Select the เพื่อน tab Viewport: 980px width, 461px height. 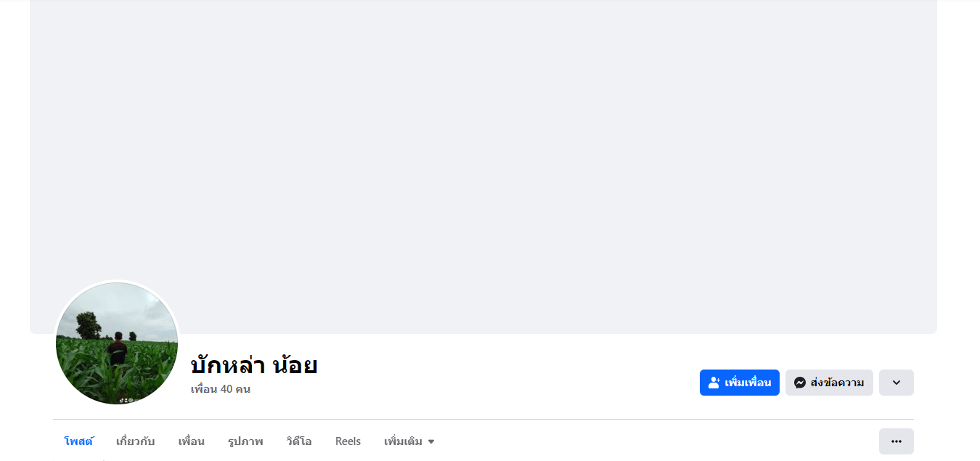(x=191, y=441)
